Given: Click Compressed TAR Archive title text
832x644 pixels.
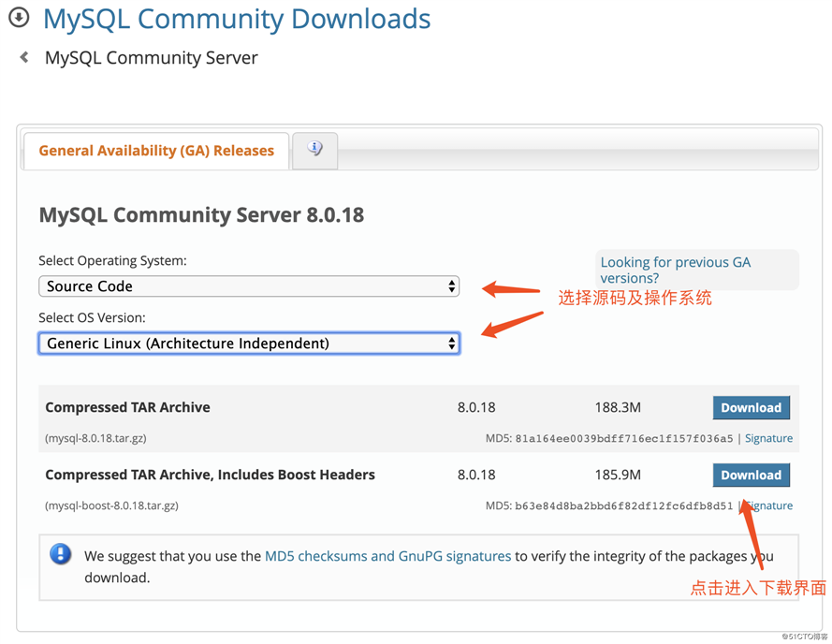Looking at the screenshot, I should pos(127,407).
